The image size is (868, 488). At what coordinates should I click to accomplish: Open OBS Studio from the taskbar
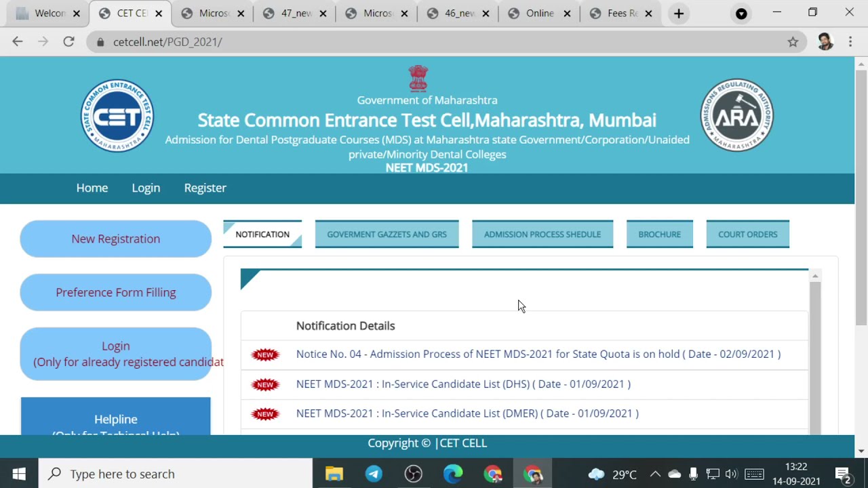pyautogui.click(x=414, y=474)
